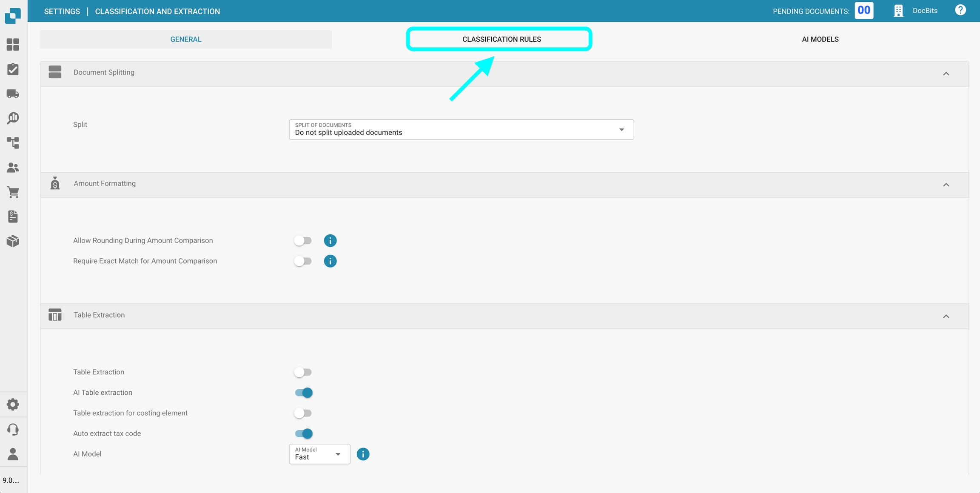Switch to the AI Models tab

(820, 39)
